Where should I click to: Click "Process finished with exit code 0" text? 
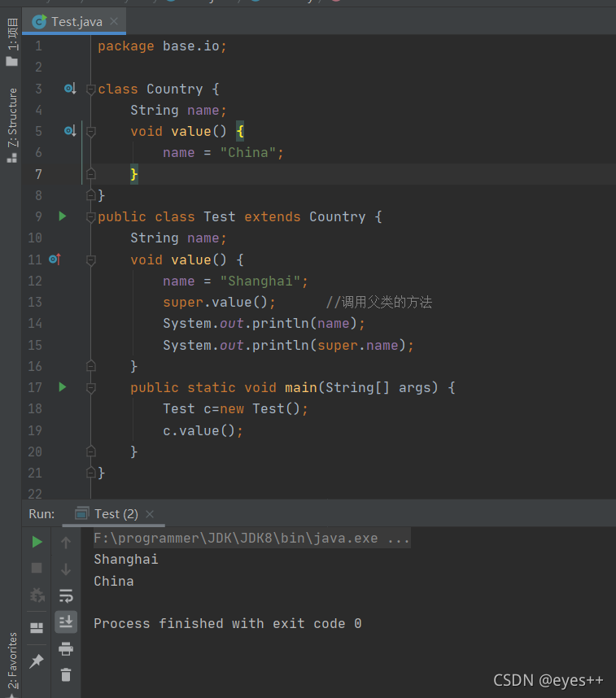click(x=228, y=623)
